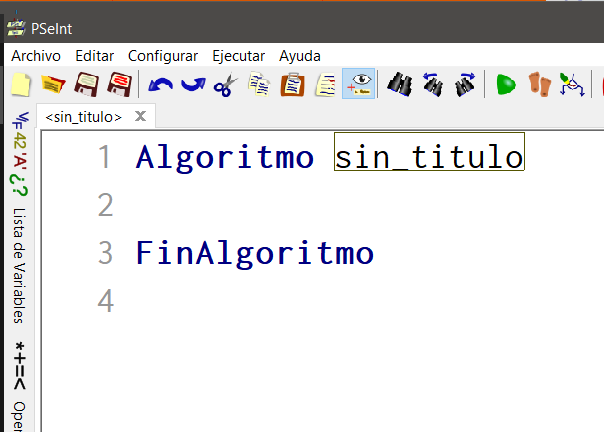Open a file using the folder icon
The height and width of the screenshot is (432, 604).
point(53,84)
